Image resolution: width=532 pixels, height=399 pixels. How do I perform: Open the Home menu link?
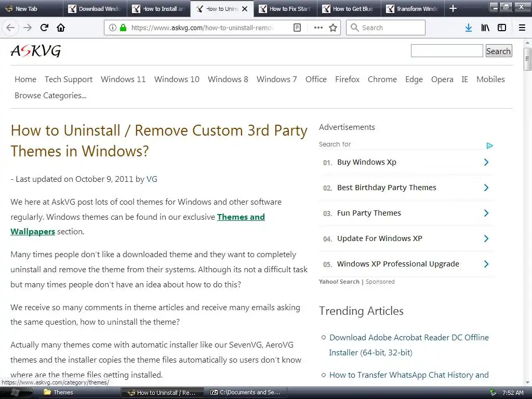click(x=25, y=79)
